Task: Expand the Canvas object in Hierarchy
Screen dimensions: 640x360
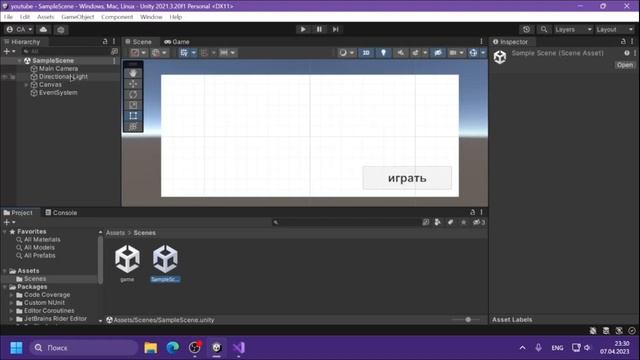Action: pyautogui.click(x=26, y=84)
